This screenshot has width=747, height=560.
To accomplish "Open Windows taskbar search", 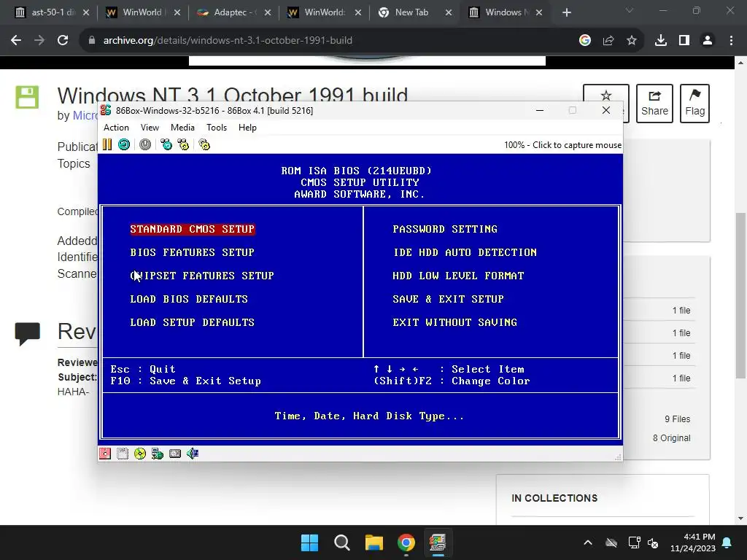I will (x=341, y=542).
